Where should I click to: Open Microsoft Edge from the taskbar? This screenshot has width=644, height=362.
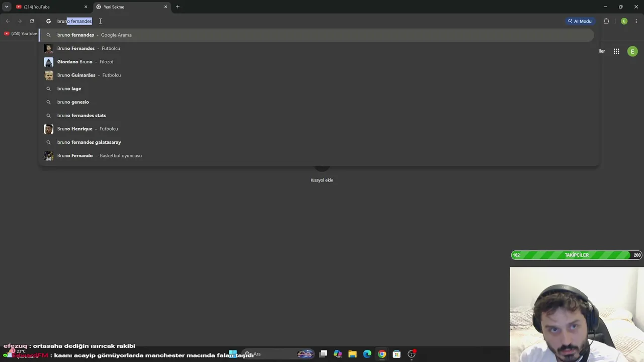(x=367, y=354)
